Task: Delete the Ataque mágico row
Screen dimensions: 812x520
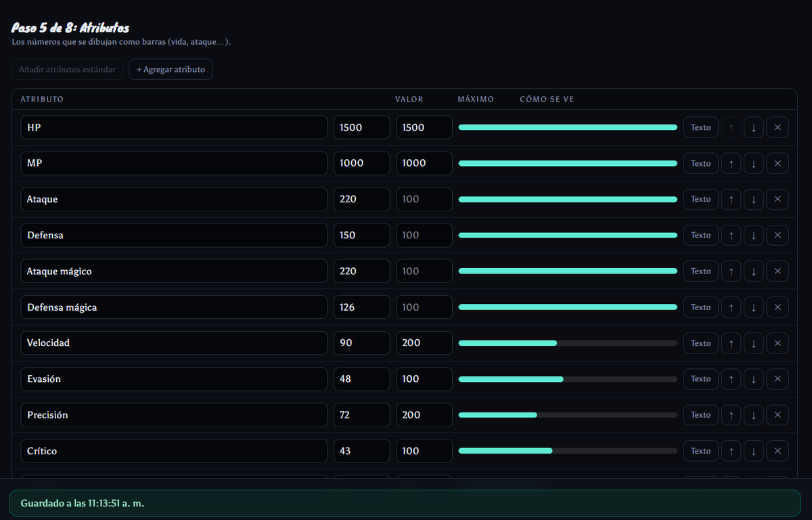Action: pos(777,271)
